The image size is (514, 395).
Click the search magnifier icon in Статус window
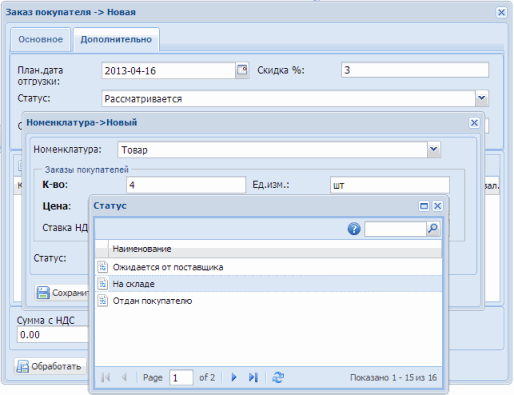click(x=433, y=229)
